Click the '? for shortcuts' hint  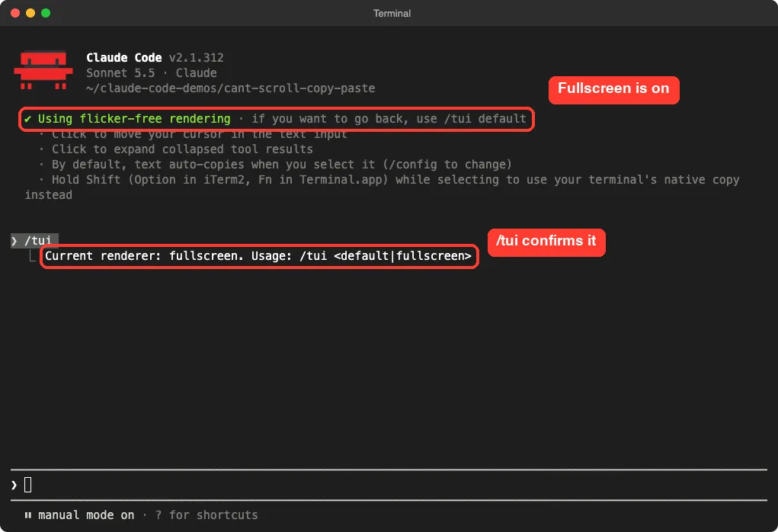tap(207, 516)
